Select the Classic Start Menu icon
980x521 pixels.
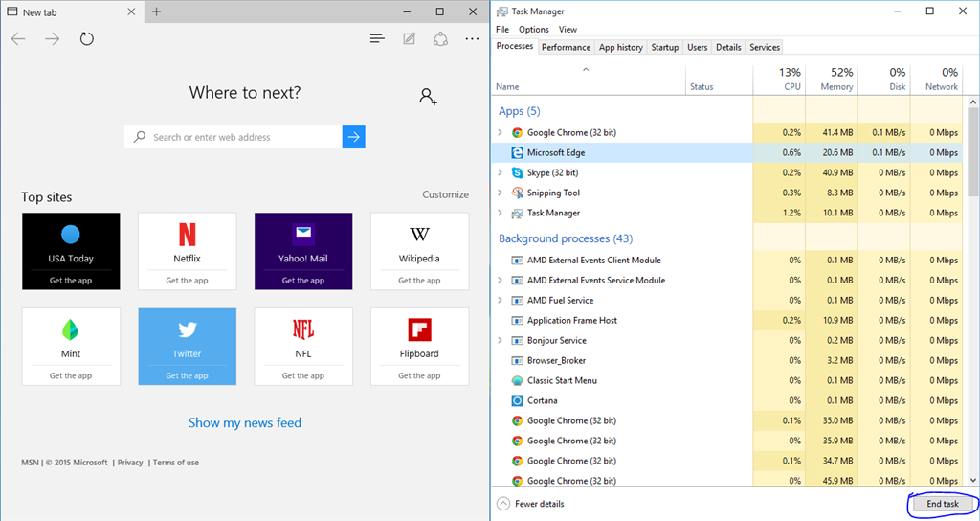(x=517, y=380)
